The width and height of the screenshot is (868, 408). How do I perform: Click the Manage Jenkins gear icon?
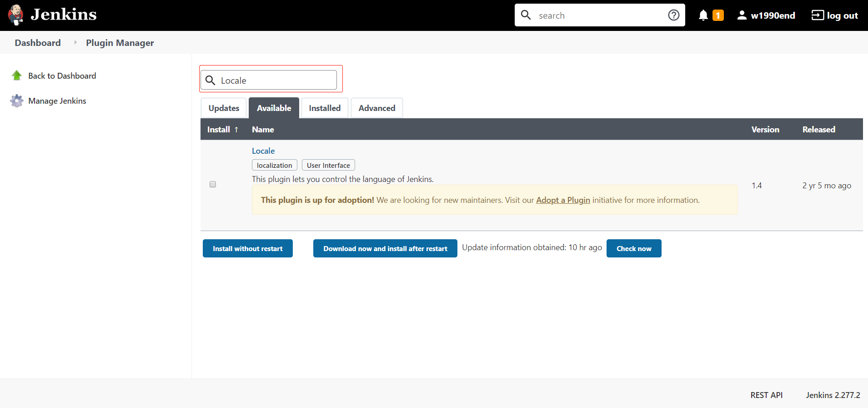tap(17, 101)
